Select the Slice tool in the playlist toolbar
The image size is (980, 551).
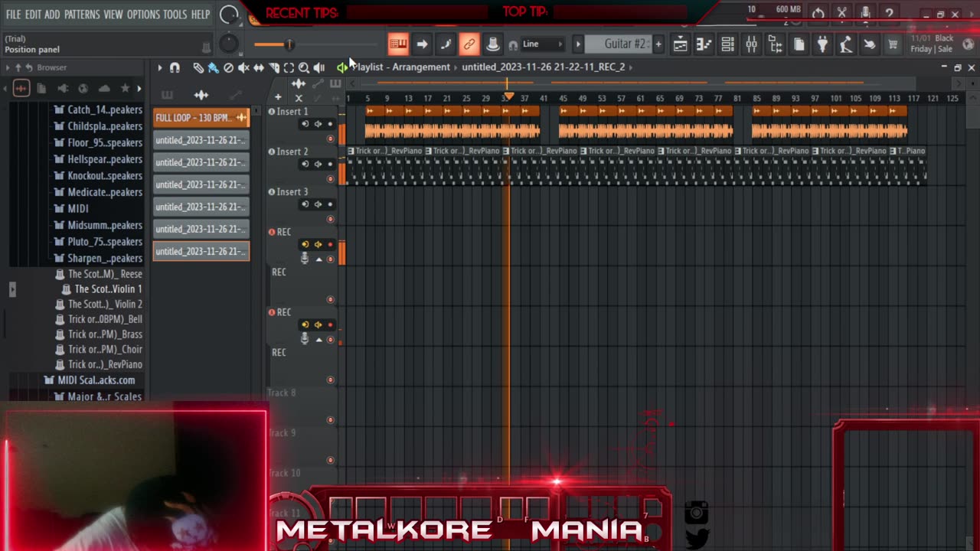click(x=274, y=67)
